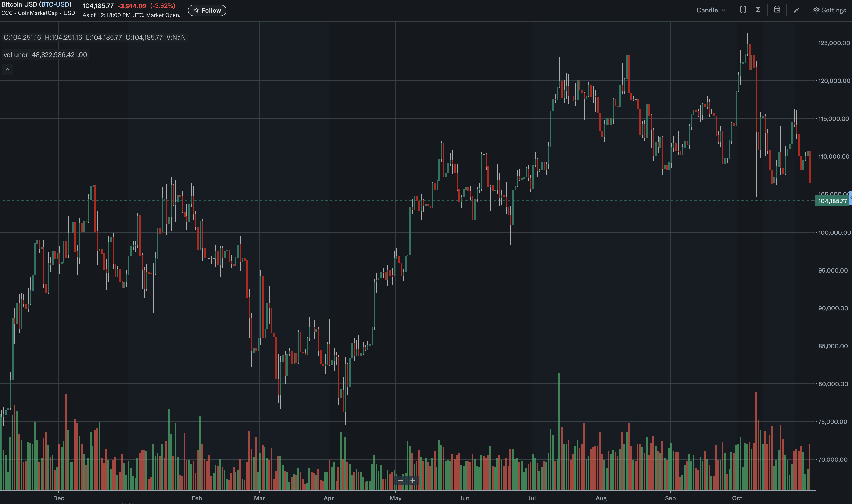This screenshot has height=504, width=852.
Task: Select the pencil drawing tool
Action: point(796,10)
